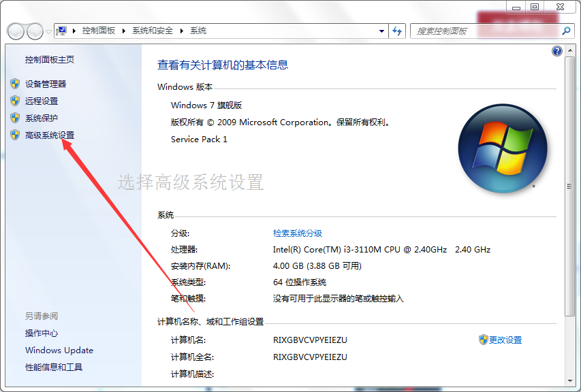
Task: Click the Windows 7 logo image
Action: click(x=503, y=148)
